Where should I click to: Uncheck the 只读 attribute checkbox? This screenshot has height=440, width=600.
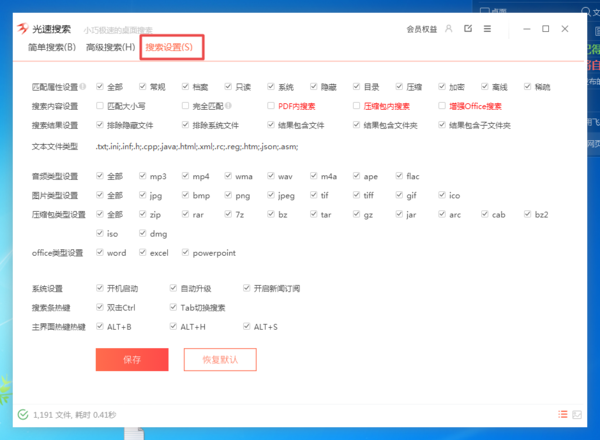(228, 86)
